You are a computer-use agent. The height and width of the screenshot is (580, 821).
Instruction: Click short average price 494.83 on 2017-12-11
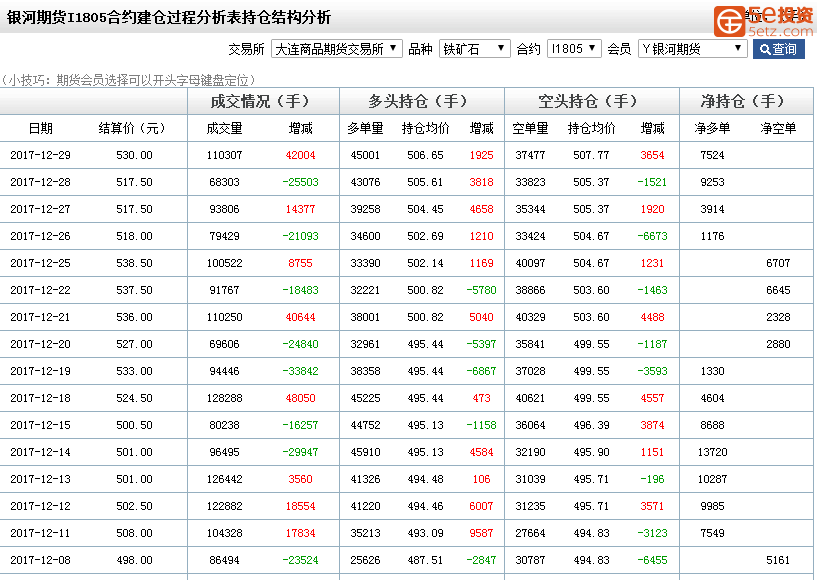pos(591,533)
